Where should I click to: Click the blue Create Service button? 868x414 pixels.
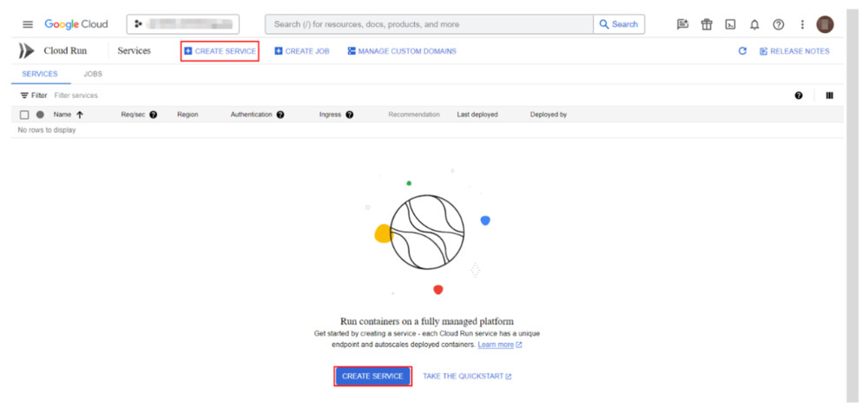[372, 376]
